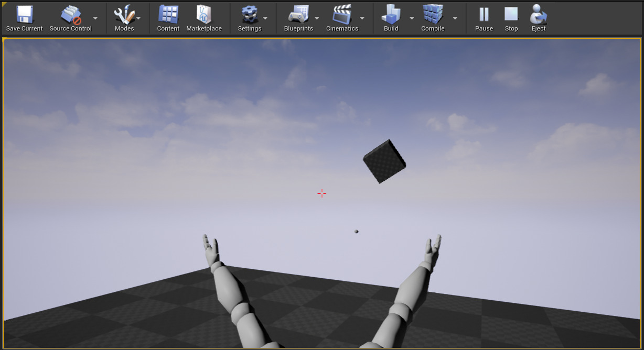Click the Compile cube icon

(x=433, y=15)
